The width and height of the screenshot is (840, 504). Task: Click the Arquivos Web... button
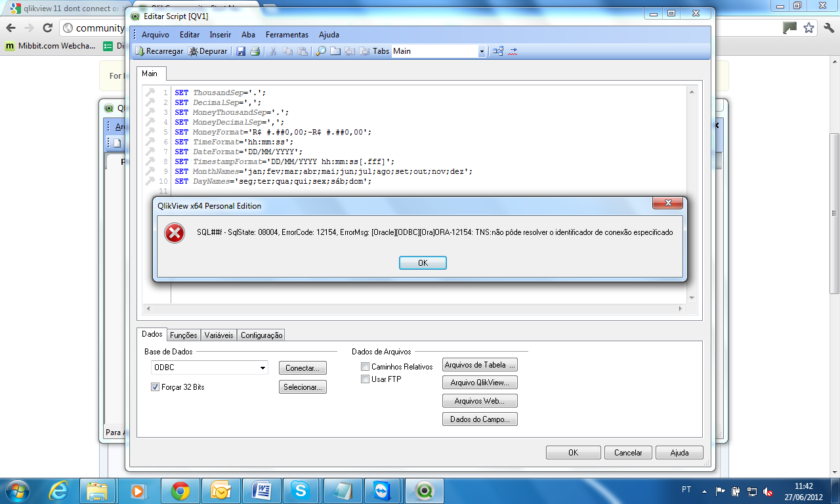pos(480,400)
